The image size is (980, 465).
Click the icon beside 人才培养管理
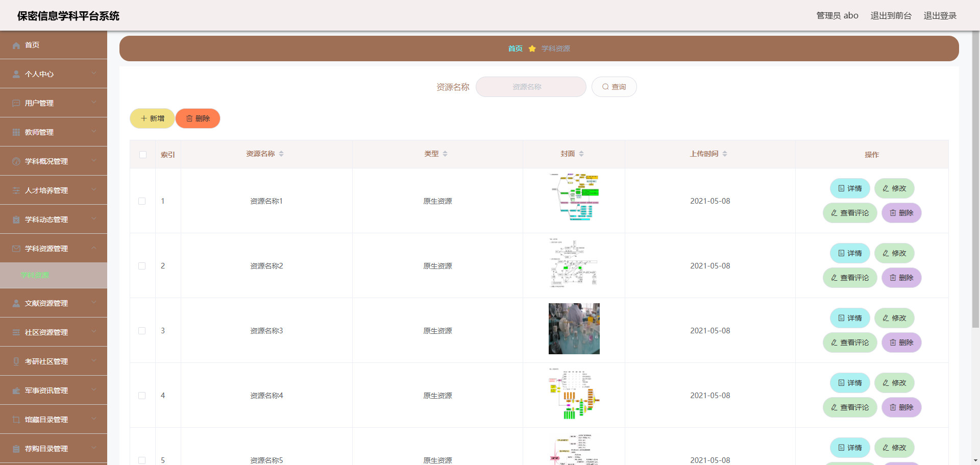point(16,191)
